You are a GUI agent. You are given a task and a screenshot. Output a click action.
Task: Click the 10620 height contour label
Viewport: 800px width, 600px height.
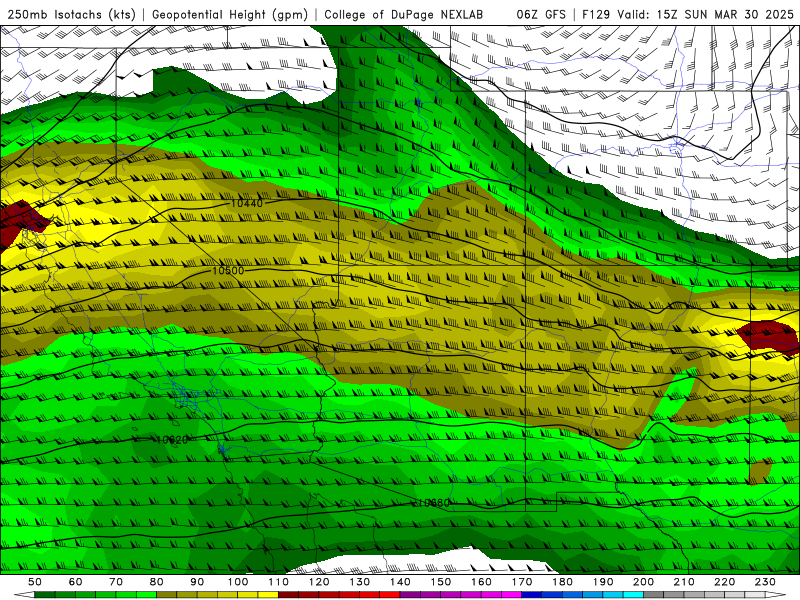pos(172,439)
